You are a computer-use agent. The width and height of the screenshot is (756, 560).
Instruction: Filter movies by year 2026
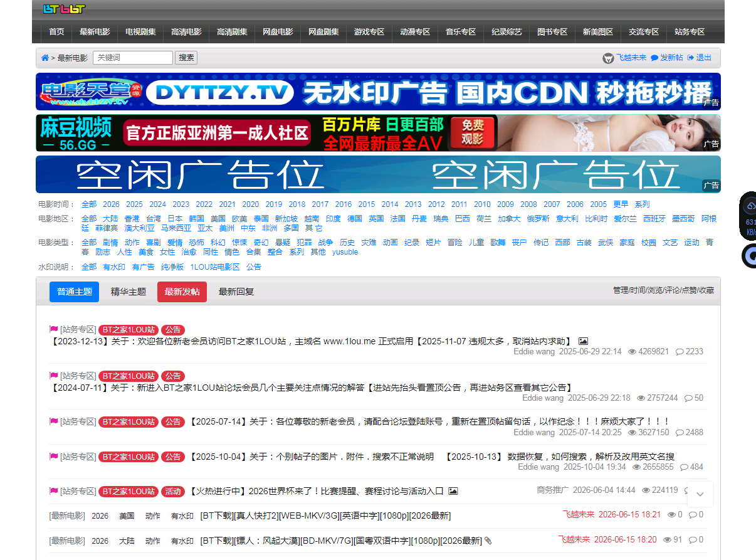[x=111, y=204]
